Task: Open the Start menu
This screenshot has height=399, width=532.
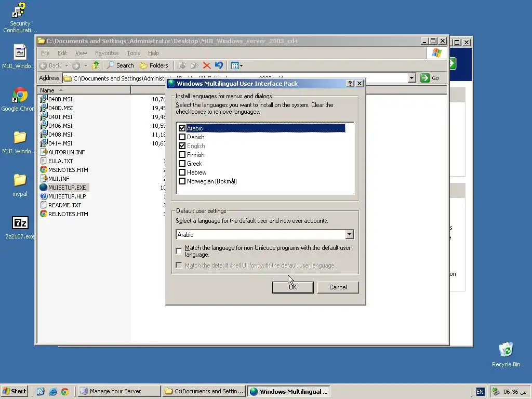Action: (14, 391)
